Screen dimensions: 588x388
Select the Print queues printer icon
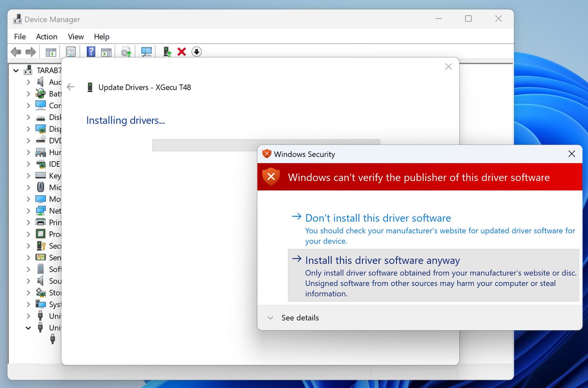click(x=40, y=222)
